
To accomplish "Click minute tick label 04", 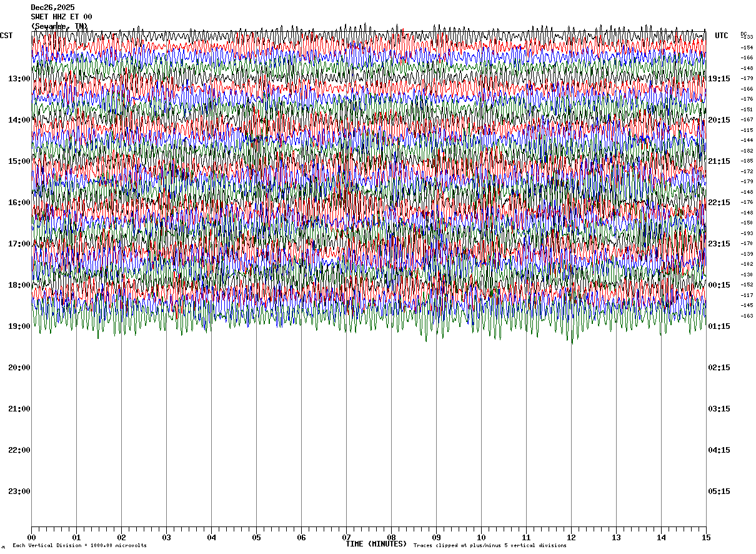I will point(211,538).
